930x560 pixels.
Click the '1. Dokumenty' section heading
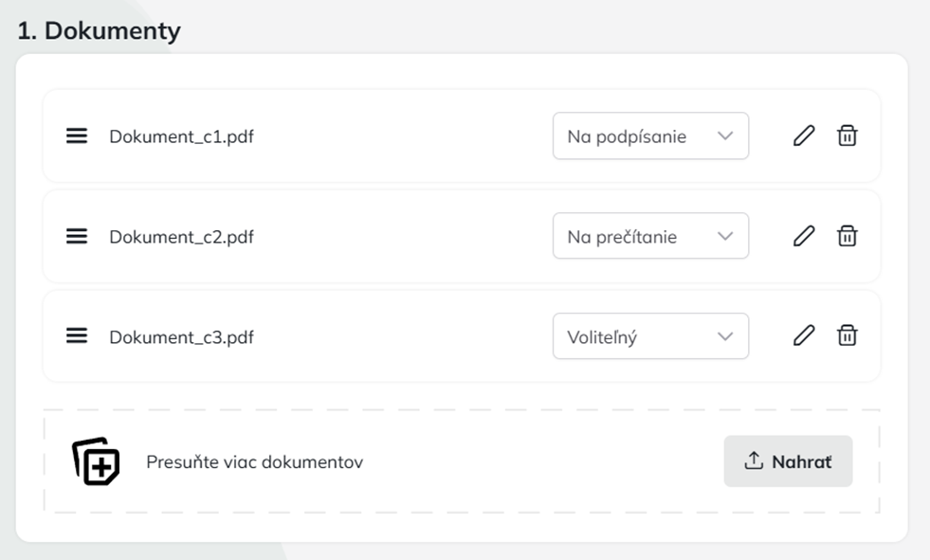pos(99,30)
